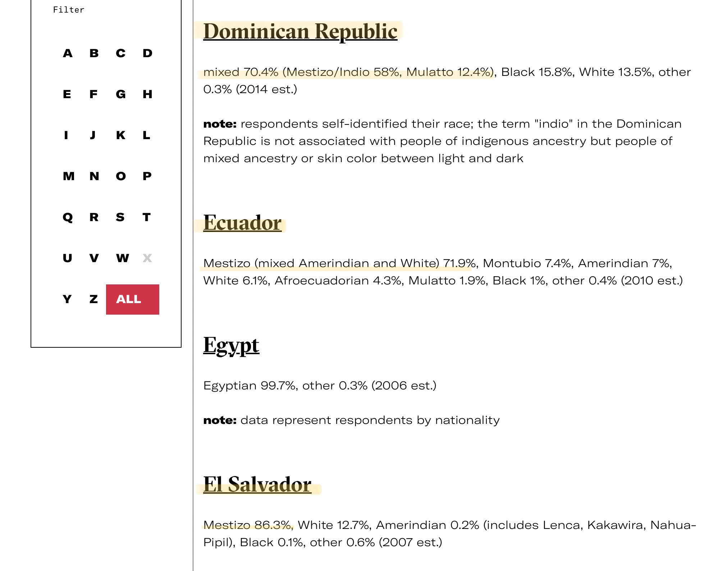Filter countries by letter K

click(x=121, y=136)
